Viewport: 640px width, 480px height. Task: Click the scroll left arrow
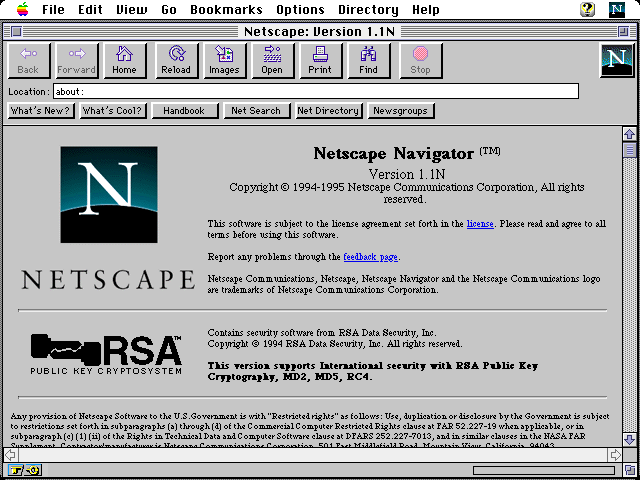(x=11, y=454)
